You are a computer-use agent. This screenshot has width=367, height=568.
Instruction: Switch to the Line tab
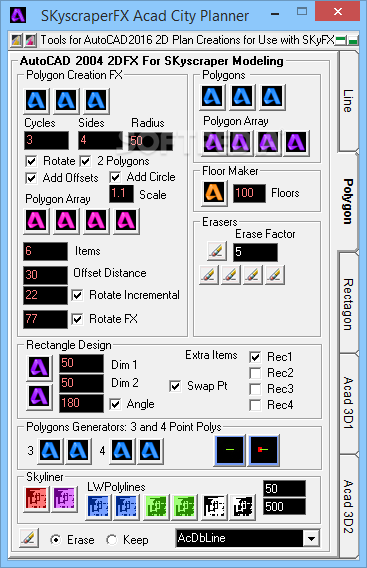[x=348, y=101]
